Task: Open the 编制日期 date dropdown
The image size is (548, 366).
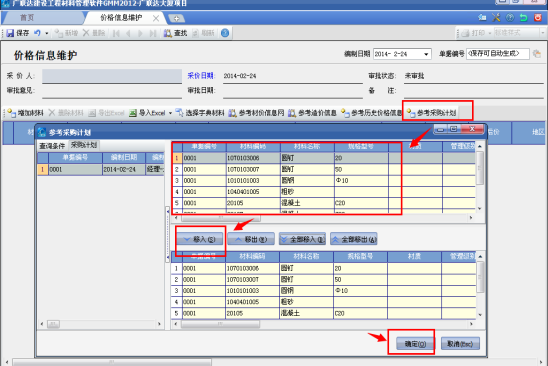Action: 426,54
